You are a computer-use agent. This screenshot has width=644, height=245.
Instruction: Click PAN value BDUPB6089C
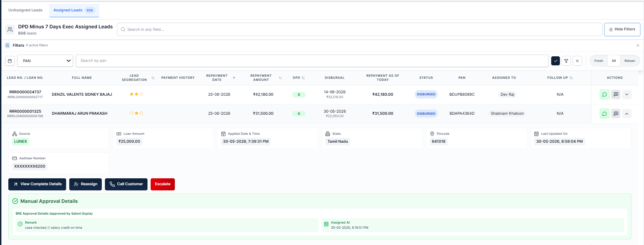(462, 94)
